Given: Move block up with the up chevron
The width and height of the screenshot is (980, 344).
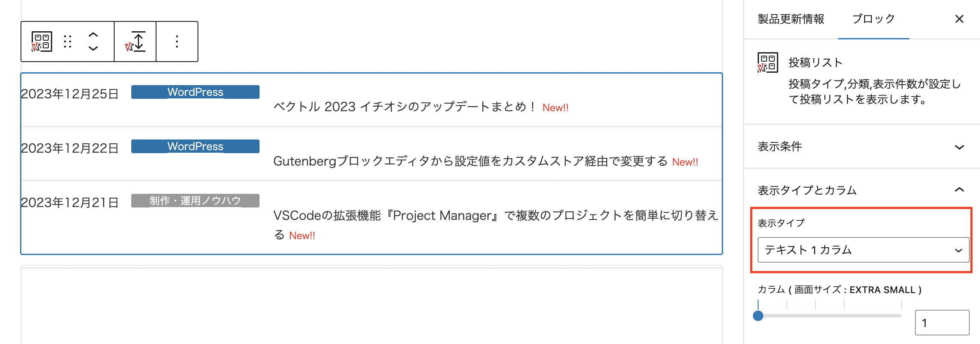Looking at the screenshot, I should [93, 35].
